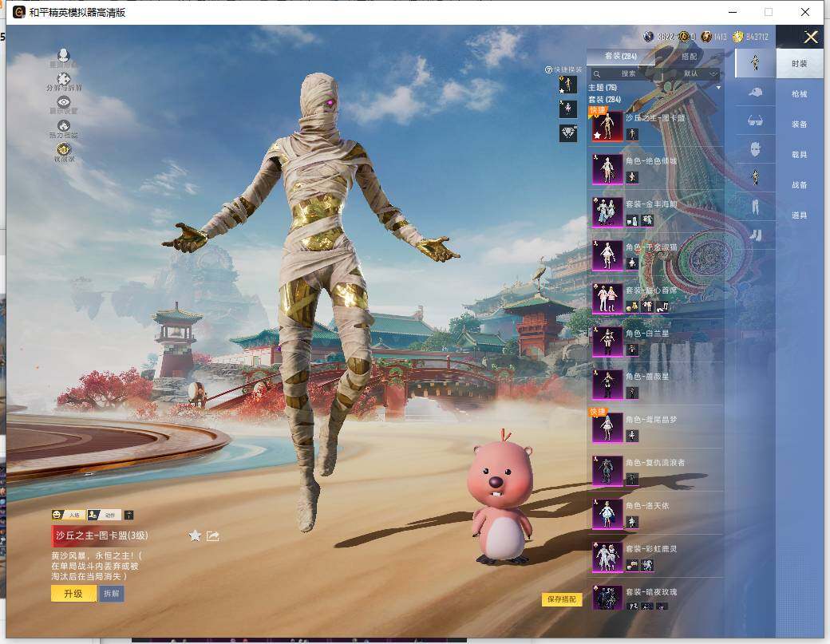Select the 角色-复仇流浪者 outfit thumbnail
This screenshot has height=644, width=830.
pyautogui.click(x=607, y=471)
